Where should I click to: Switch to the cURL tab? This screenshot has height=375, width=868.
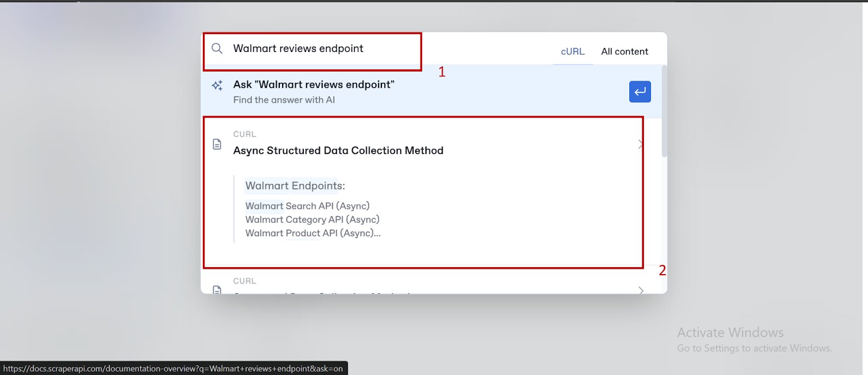tap(572, 51)
